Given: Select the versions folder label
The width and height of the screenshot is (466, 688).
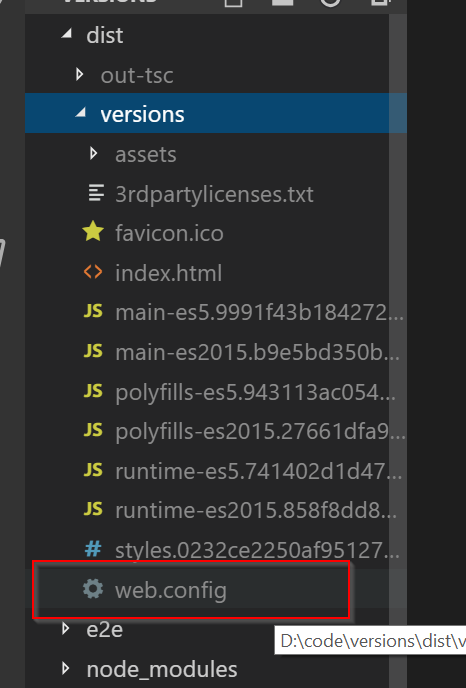Looking at the screenshot, I should [x=142, y=115].
